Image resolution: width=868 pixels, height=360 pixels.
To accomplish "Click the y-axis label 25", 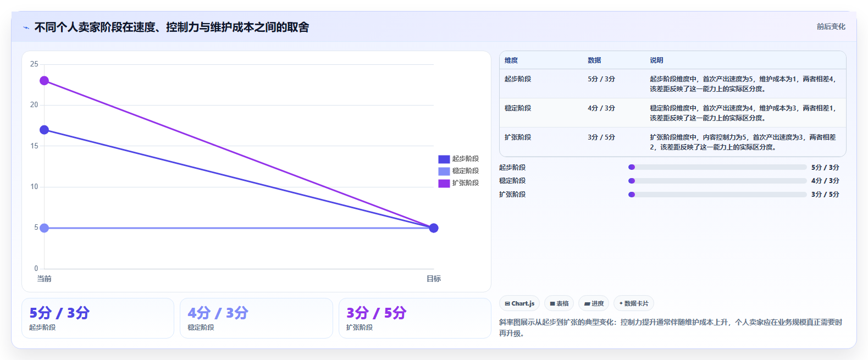I will click(34, 64).
